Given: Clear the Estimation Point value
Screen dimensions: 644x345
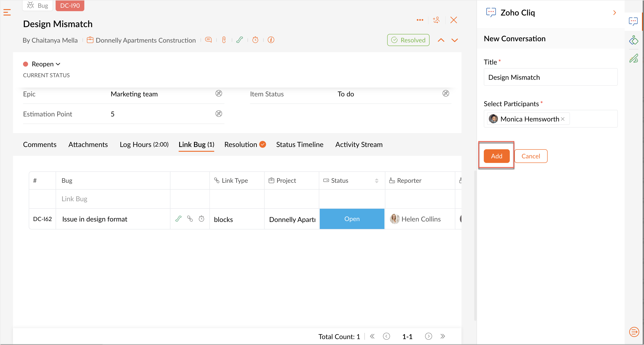Looking at the screenshot, I should 219,114.
